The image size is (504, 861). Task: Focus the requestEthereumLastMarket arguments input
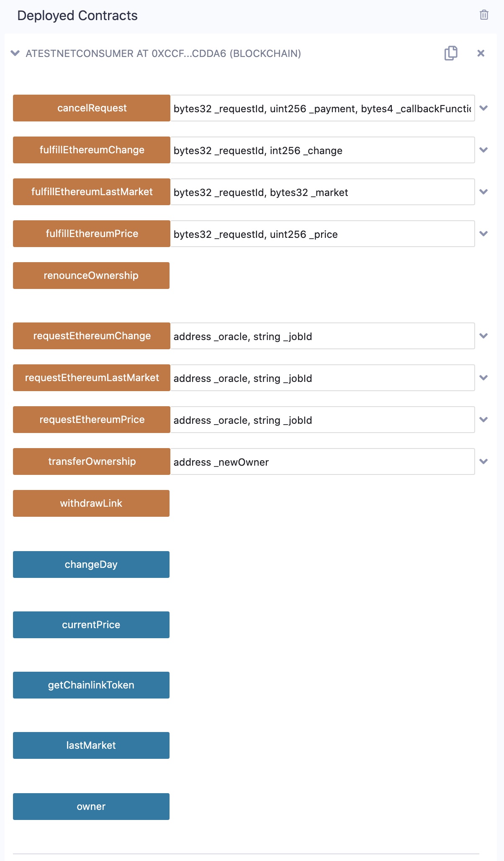click(322, 378)
